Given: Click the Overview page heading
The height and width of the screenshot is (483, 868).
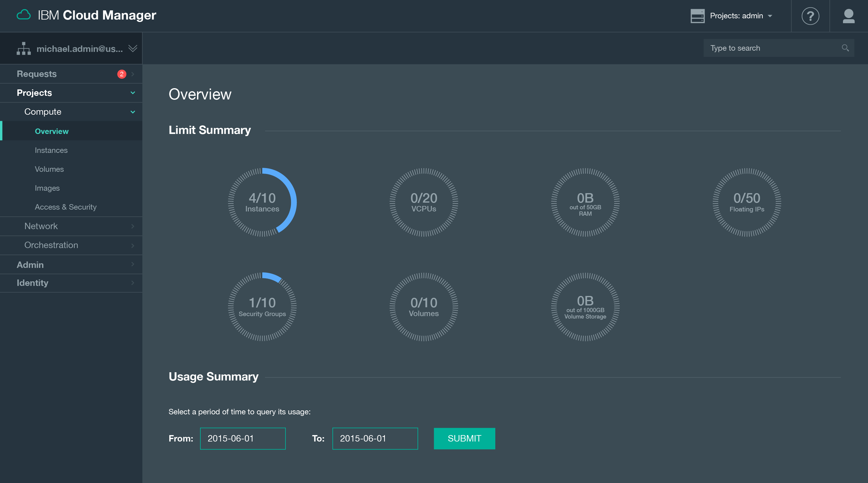Looking at the screenshot, I should (x=200, y=94).
